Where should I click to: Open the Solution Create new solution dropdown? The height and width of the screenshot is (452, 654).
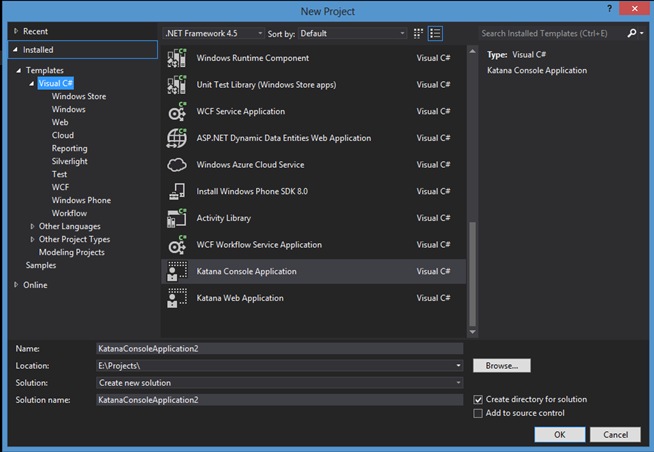(458, 382)
